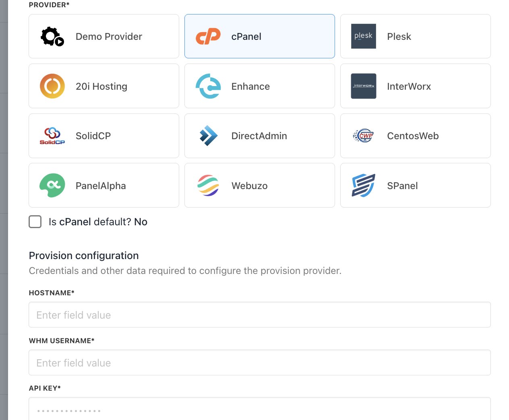Click the SolidCP logo icon

pos(52,136)
